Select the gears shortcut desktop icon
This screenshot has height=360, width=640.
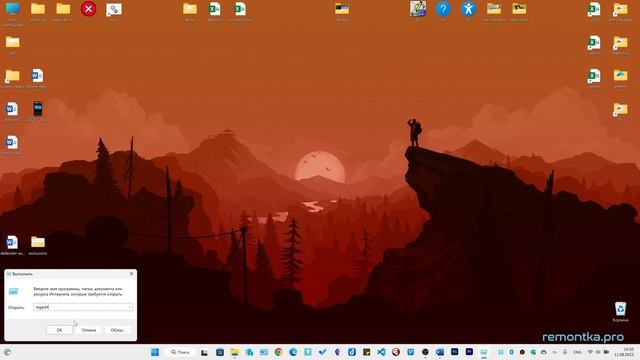114,11
